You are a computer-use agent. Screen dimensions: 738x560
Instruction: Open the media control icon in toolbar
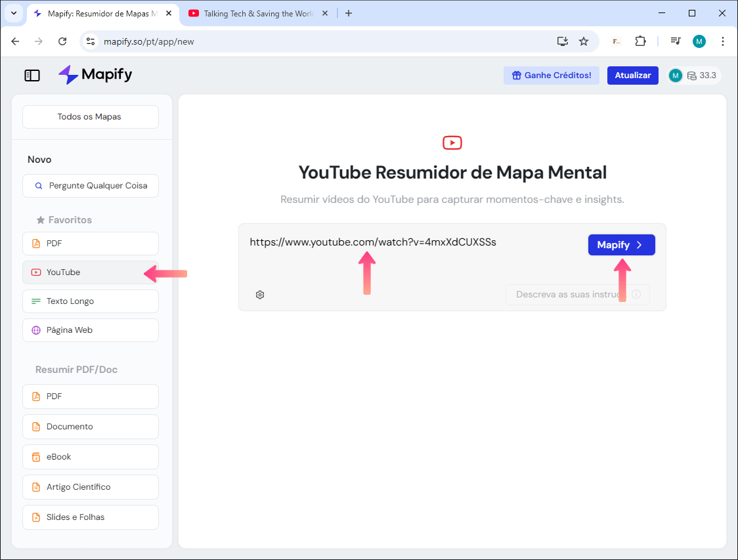676,41
